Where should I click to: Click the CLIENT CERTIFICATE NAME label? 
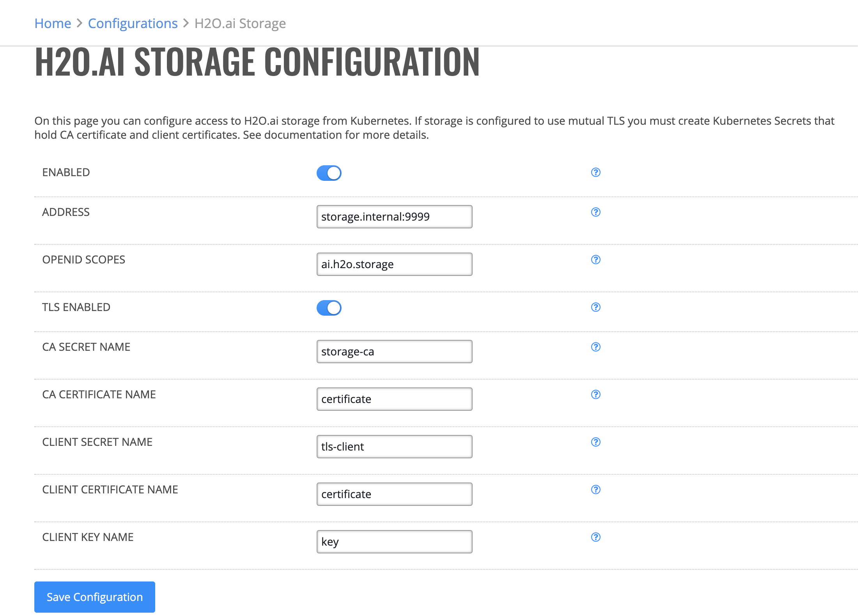[110, 490]
